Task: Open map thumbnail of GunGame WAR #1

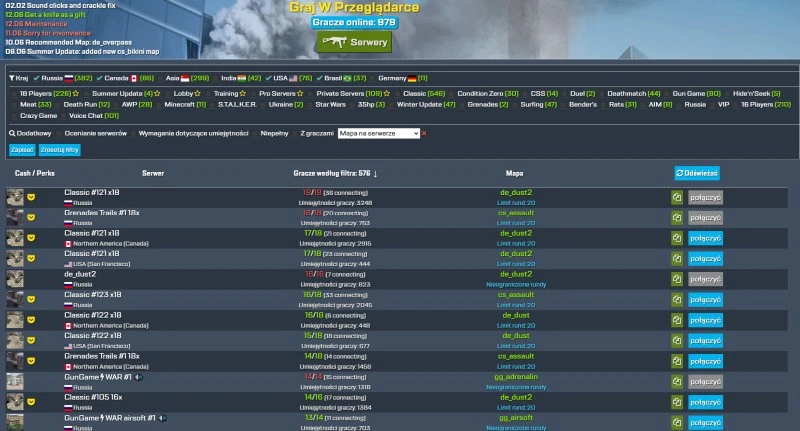Action: [x=15, y=382]
